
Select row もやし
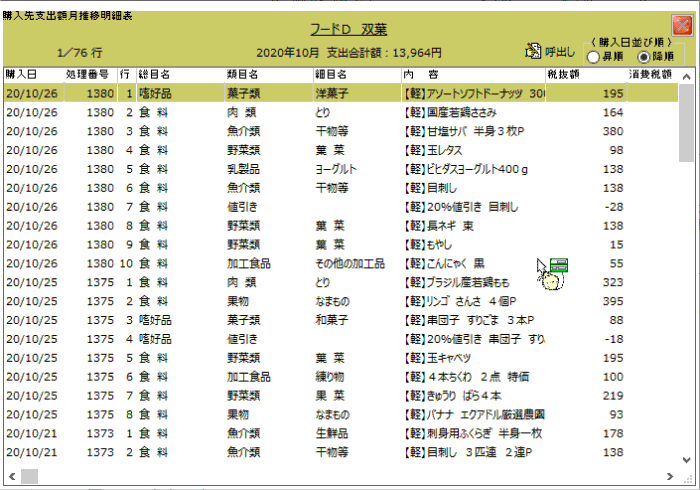point(341,245)
